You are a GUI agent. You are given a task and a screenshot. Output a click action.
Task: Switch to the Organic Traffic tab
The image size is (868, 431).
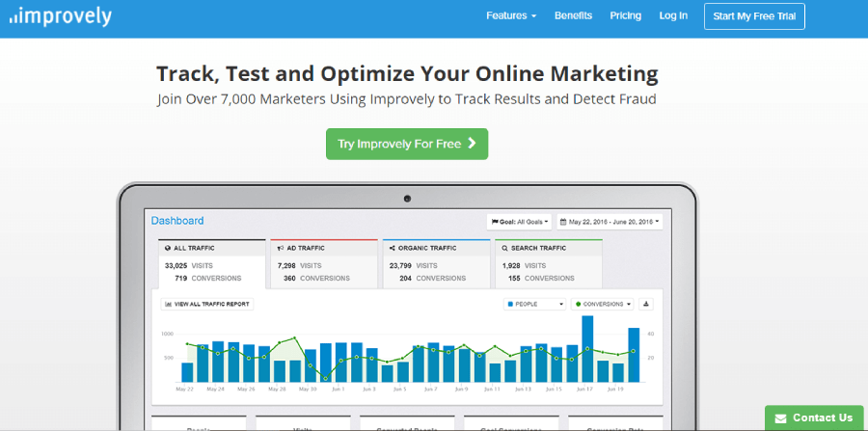coord(436,264)
